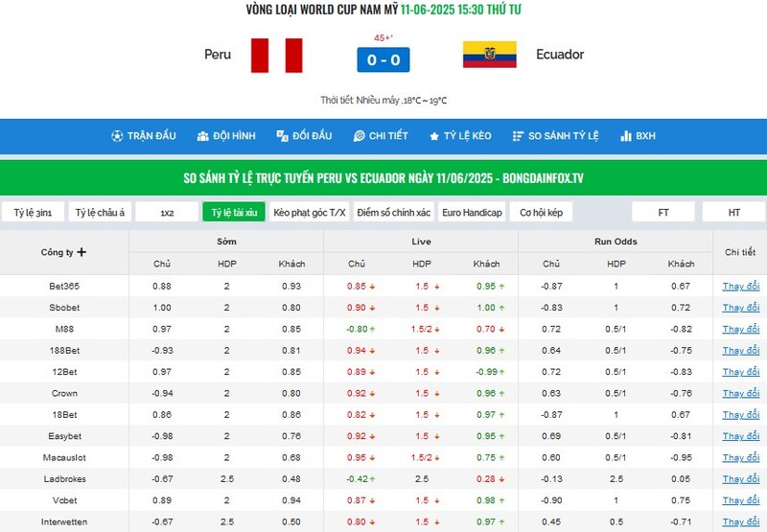
Task: Switch to the Euro Handicap tab
Action: pyautogui.click(x=472, y=212)
